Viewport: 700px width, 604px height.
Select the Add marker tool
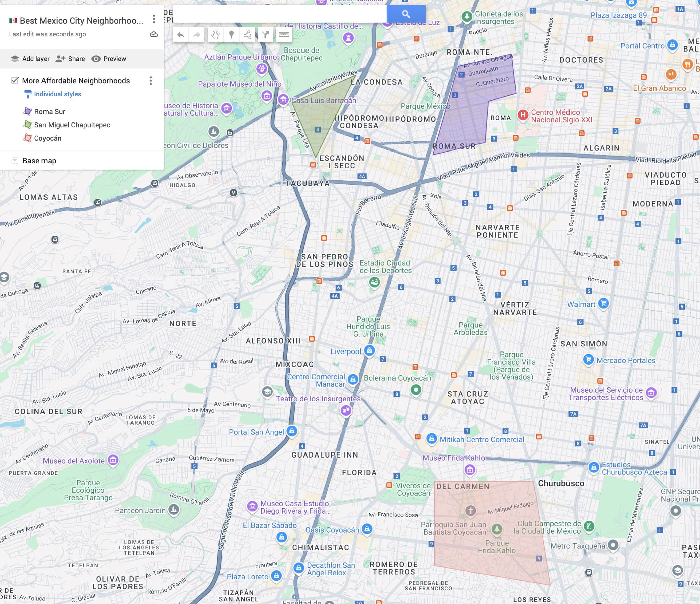232,35
